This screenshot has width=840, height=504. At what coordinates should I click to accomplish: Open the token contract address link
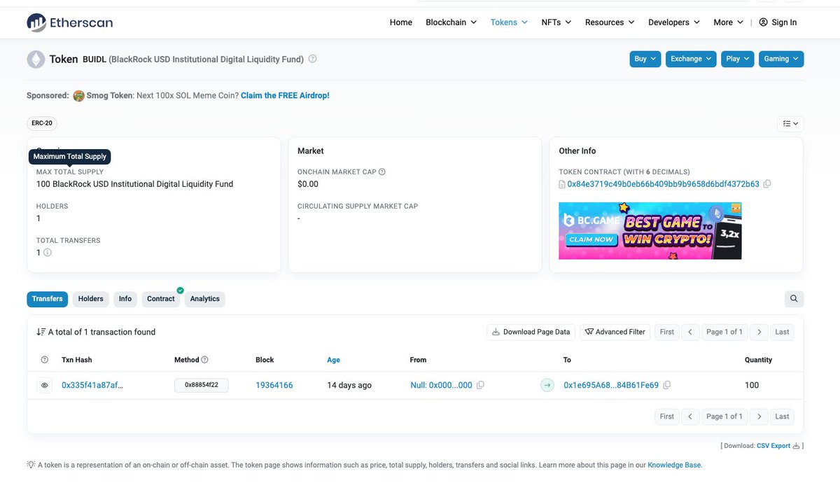[663, 184]
